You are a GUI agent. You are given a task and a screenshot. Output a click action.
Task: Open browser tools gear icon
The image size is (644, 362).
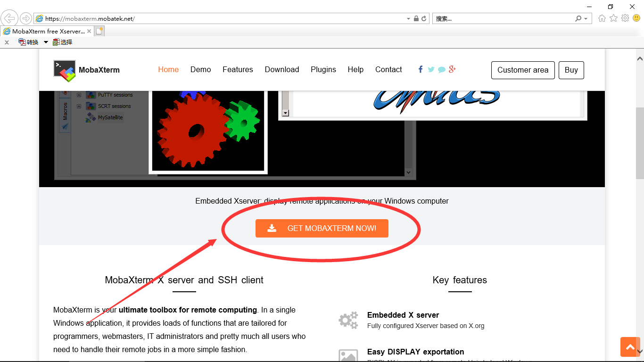[x=625, y=18]
